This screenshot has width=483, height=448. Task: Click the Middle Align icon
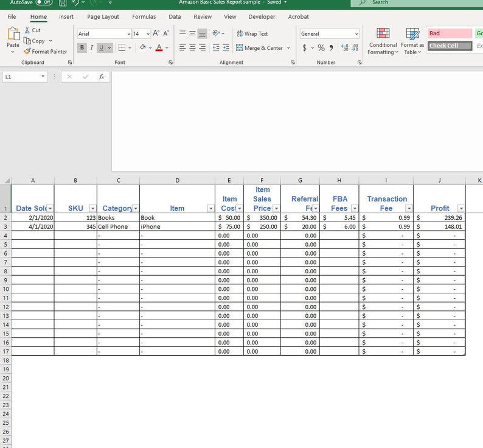(192, 33)
